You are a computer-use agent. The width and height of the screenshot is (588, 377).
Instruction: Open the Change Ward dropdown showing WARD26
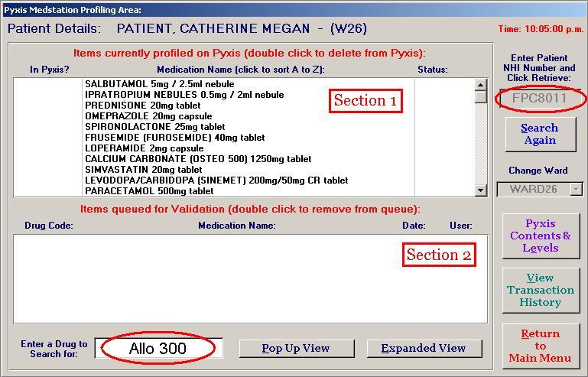coord(540,189)
